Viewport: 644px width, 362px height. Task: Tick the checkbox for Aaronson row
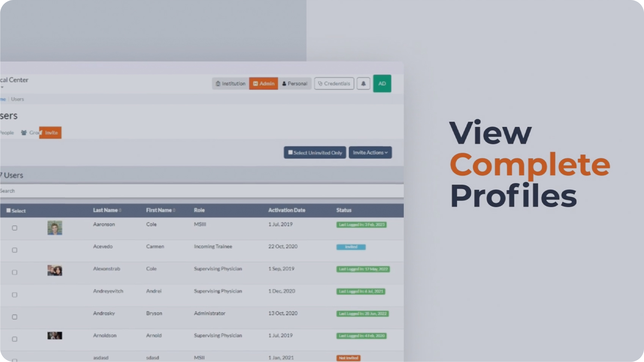click(15, 228)
